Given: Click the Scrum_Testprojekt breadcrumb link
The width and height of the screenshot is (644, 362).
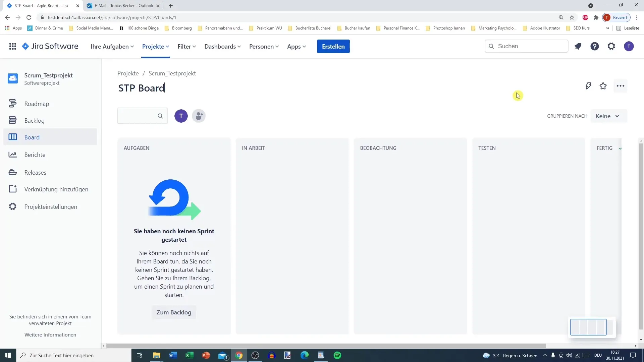Looking at the screenshot, I should [172, 73].
